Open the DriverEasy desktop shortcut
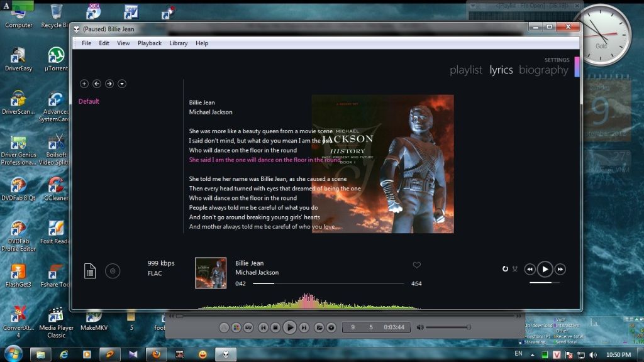 18,60
